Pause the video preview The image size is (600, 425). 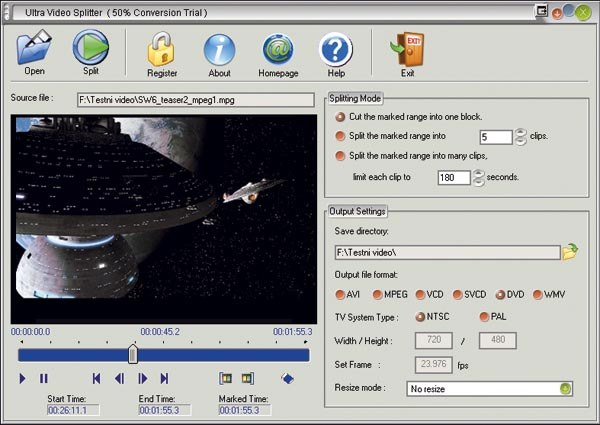pos(44,379)
